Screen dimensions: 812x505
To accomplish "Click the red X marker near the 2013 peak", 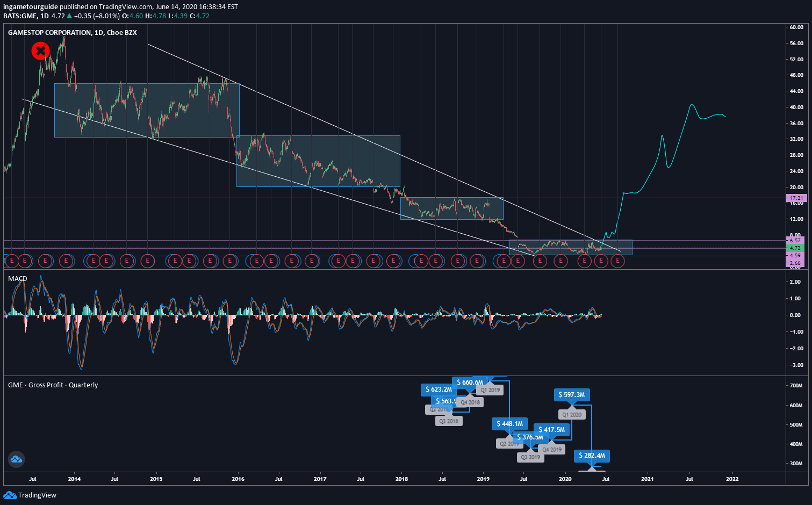I will pos(40,51).
